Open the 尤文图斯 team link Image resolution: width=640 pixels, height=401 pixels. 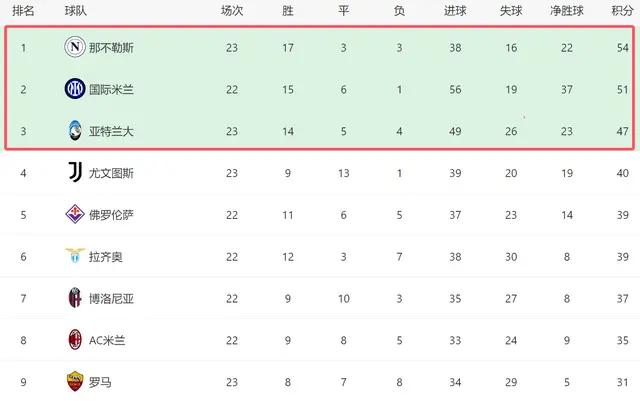111,172
